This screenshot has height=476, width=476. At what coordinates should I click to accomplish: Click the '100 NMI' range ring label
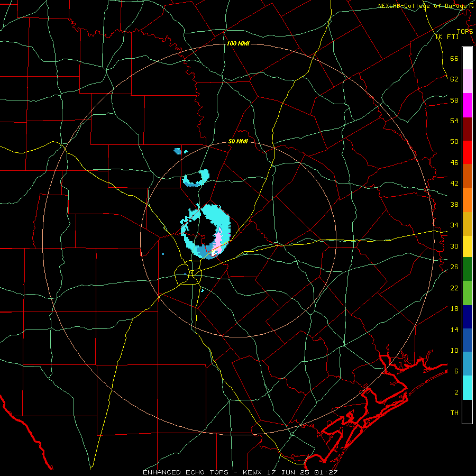pyautogui.click(x=238, y=44)
